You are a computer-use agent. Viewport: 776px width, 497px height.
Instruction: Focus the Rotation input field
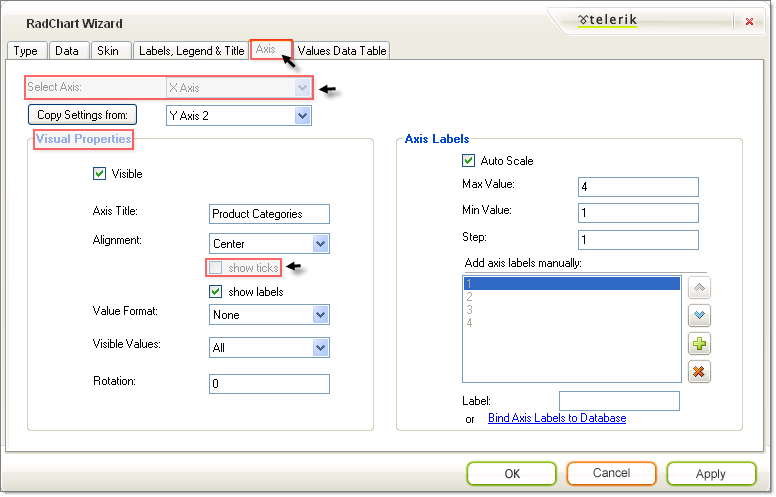point(269,384)
